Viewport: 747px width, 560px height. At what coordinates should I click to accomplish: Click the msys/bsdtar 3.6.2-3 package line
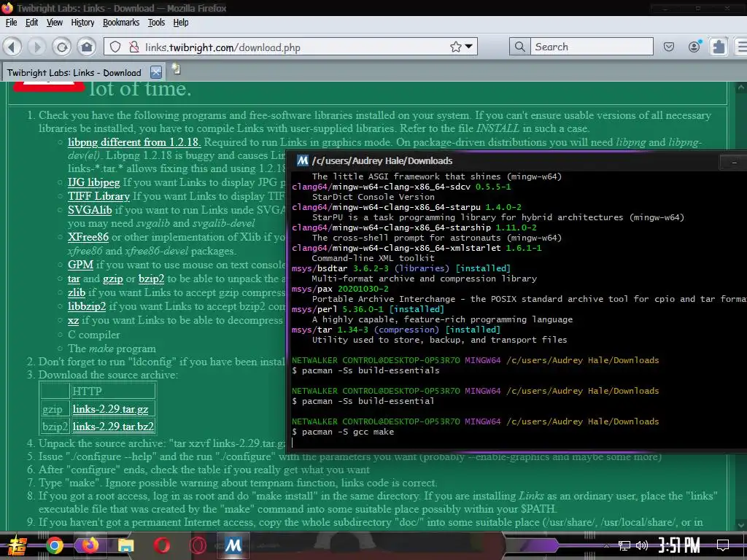(400, 268)
